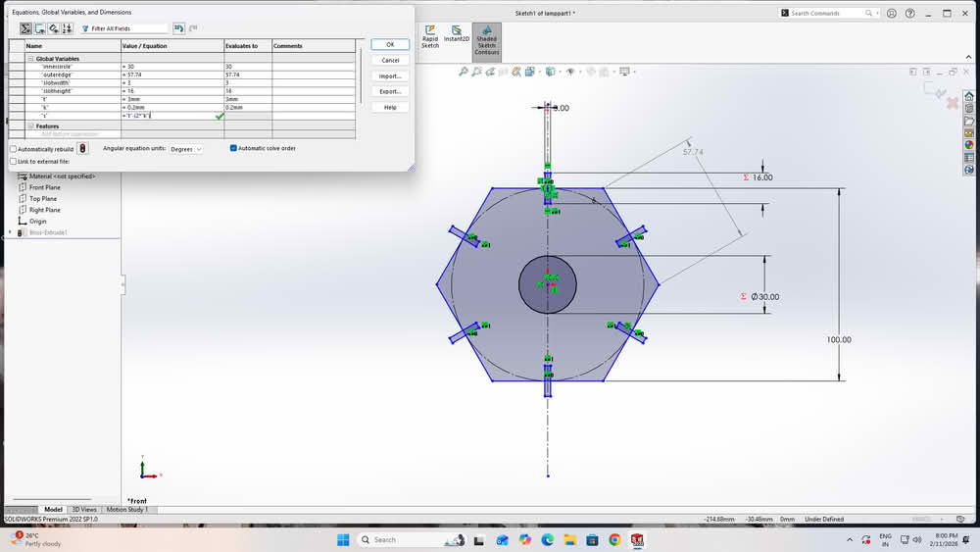
Task: Check Link to external file checkbox
Action: pyautogui.click(x=13, y=162)
